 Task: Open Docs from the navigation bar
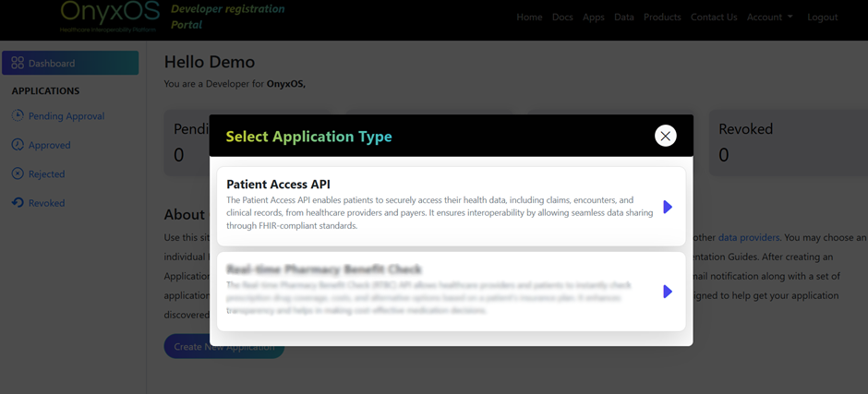pos(562,17)
